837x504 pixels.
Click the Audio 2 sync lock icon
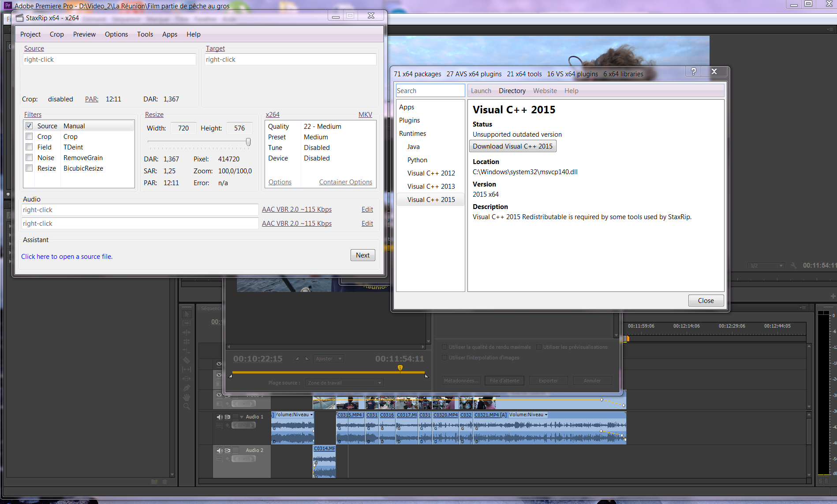pos(228,450)
